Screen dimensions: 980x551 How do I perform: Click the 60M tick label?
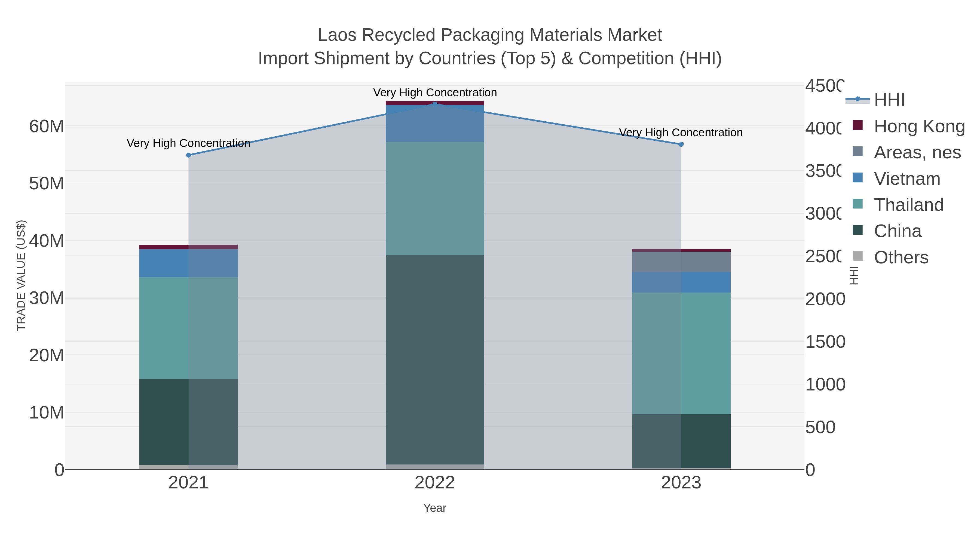(46, 126)
